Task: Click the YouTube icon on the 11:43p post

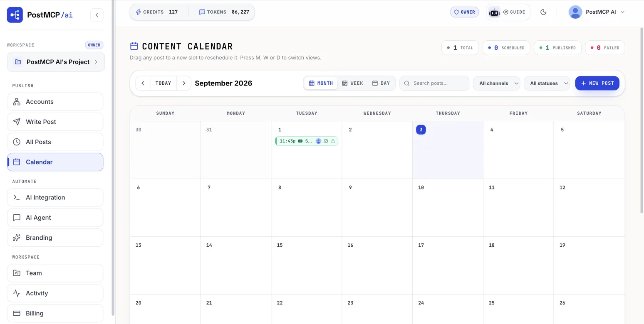Action: (300, 141)
